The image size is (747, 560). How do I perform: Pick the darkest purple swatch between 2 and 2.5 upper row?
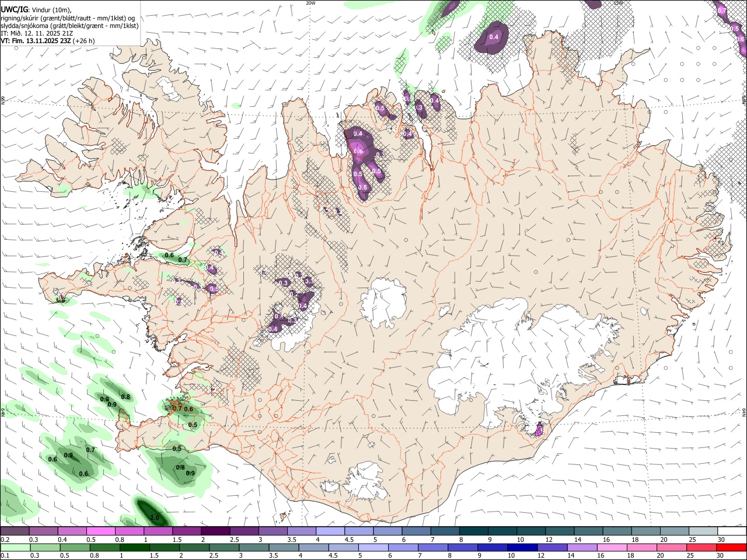[x=215, y=531]
